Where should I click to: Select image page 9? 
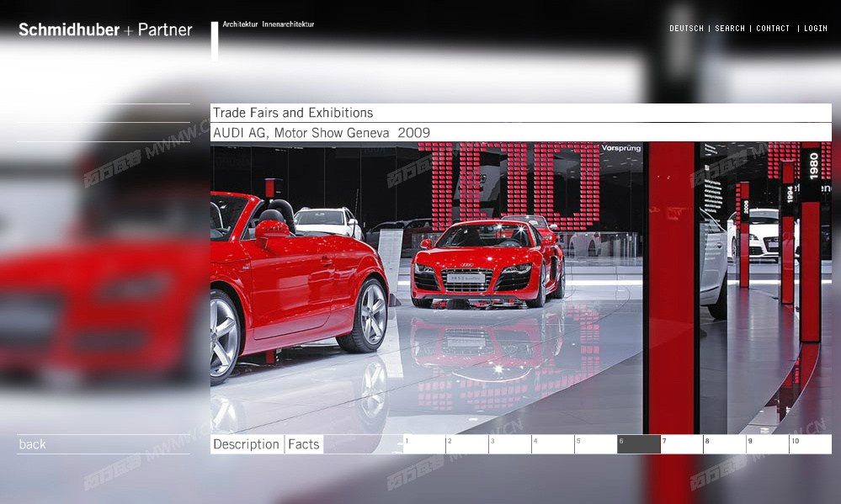click(768, 444)
